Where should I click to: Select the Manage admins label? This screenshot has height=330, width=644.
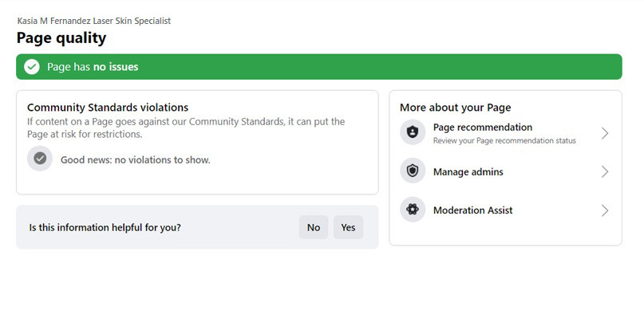[468, 171]
